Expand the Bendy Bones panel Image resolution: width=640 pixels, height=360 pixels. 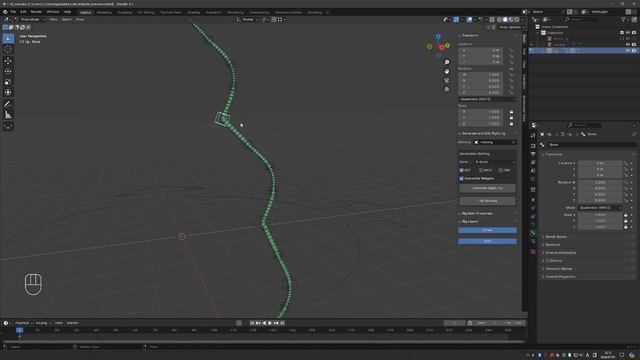point(556,237)
